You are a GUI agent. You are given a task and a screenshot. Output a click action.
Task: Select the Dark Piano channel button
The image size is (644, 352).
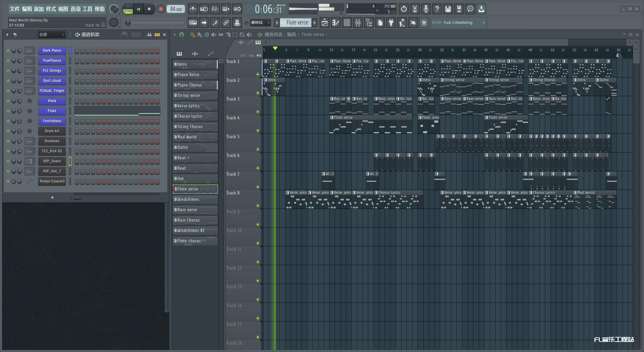tap(52, 50)
